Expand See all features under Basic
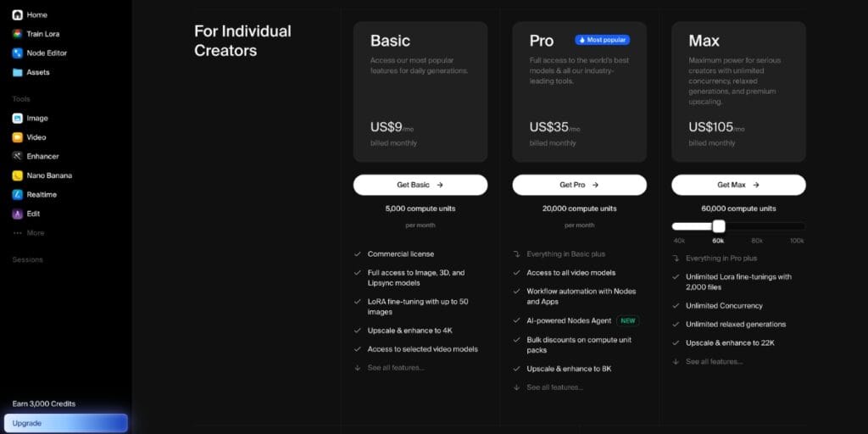Screen dimensions: 868x434 tap(395, 367)
